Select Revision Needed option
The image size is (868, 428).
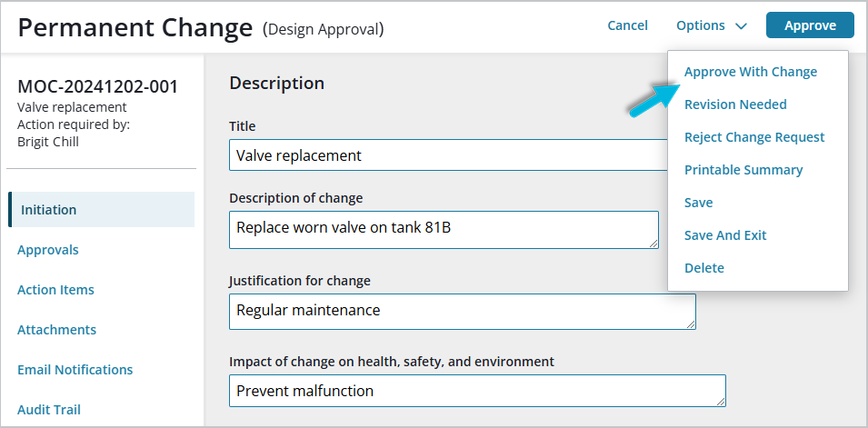click(735, 105)
